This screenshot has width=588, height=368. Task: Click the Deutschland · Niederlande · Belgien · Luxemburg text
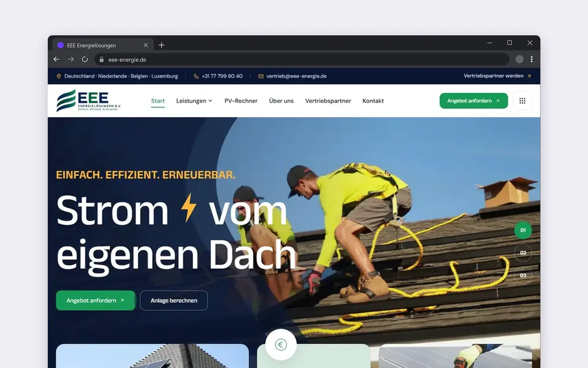point(121,76)
